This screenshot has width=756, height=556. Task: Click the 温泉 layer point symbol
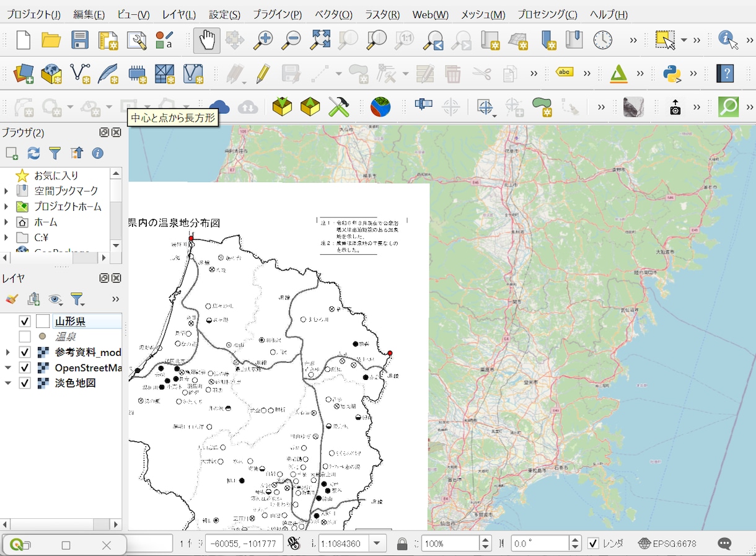pyautogui.click(x=43, y=337)
